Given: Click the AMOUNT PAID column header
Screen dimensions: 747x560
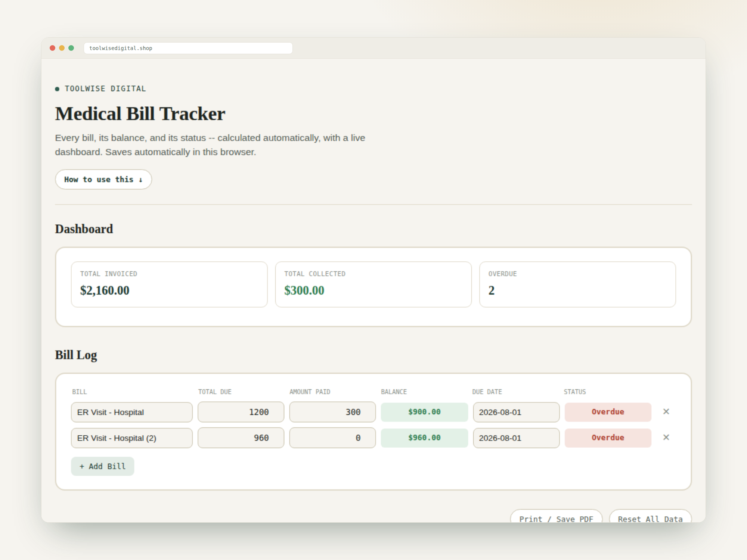Looking at the screenshot, I should pyautogui.click(x=310, y=392).
